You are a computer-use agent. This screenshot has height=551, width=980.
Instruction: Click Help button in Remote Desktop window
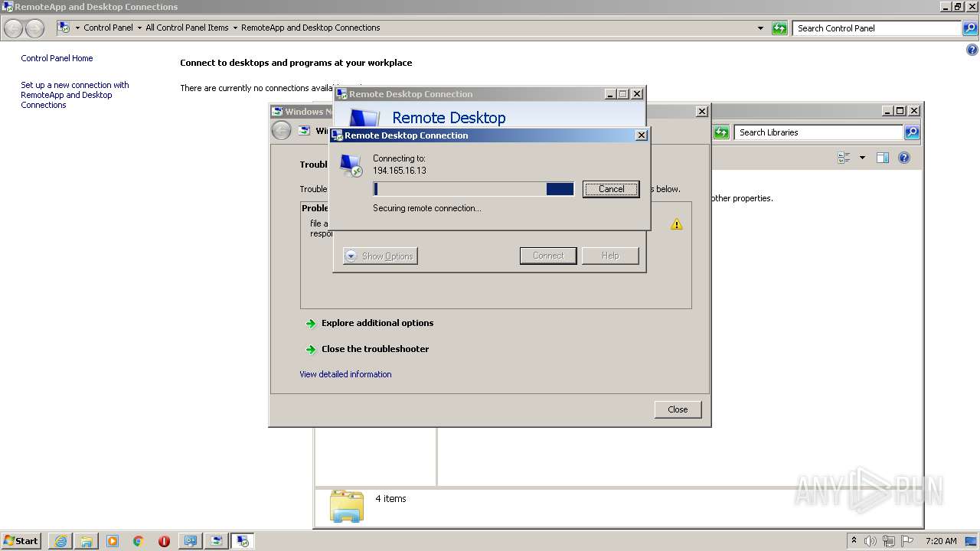(x=610, y=256)
